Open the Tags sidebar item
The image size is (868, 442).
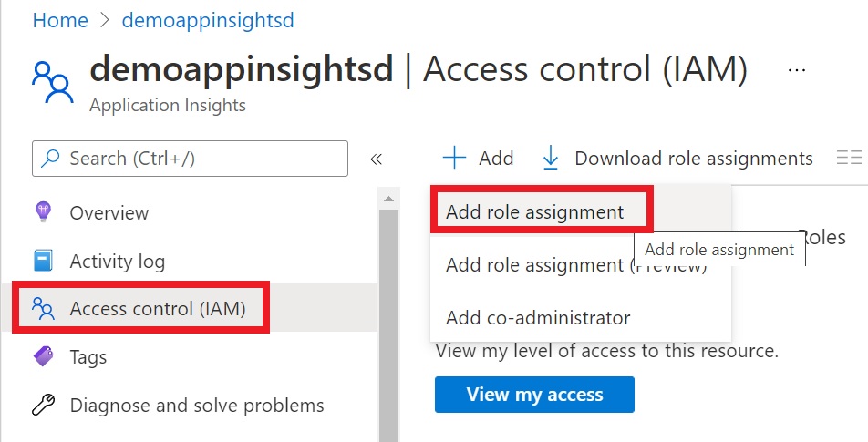click(88, 356)
